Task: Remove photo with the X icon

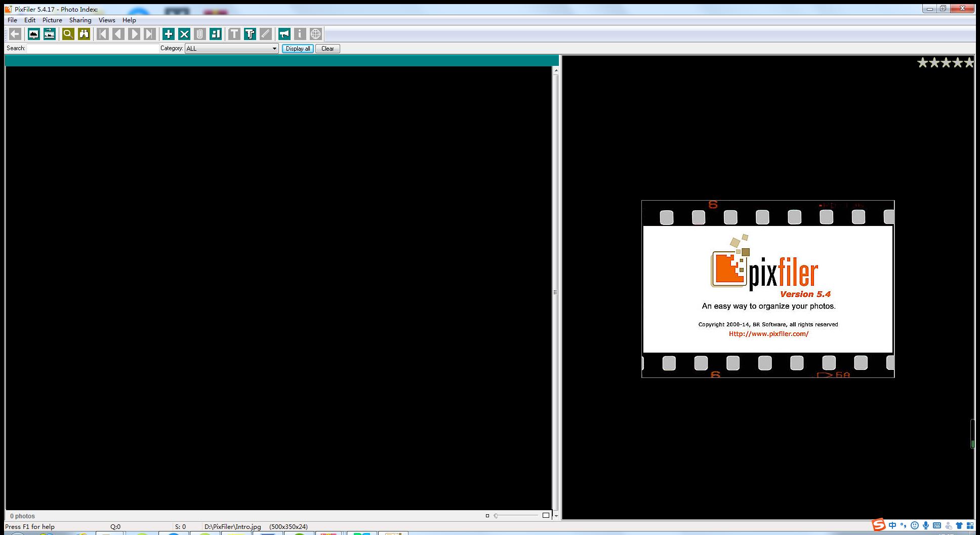Action: click(184, 34)
